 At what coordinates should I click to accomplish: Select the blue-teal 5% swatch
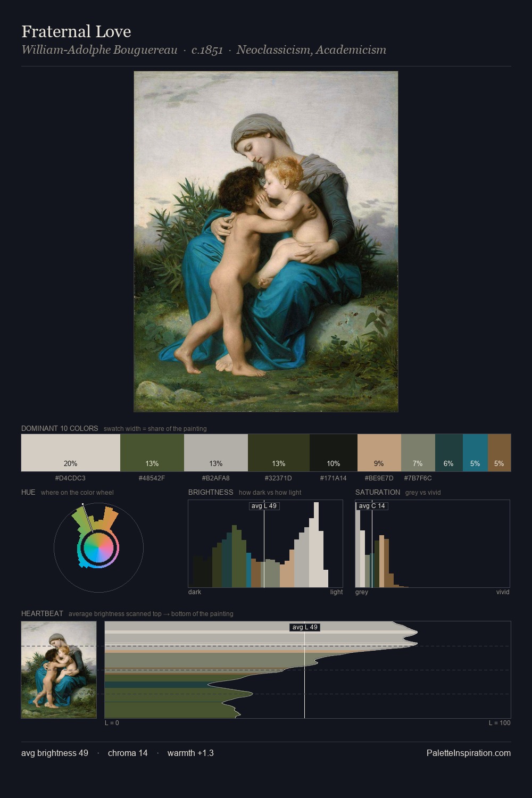(475, 453)
